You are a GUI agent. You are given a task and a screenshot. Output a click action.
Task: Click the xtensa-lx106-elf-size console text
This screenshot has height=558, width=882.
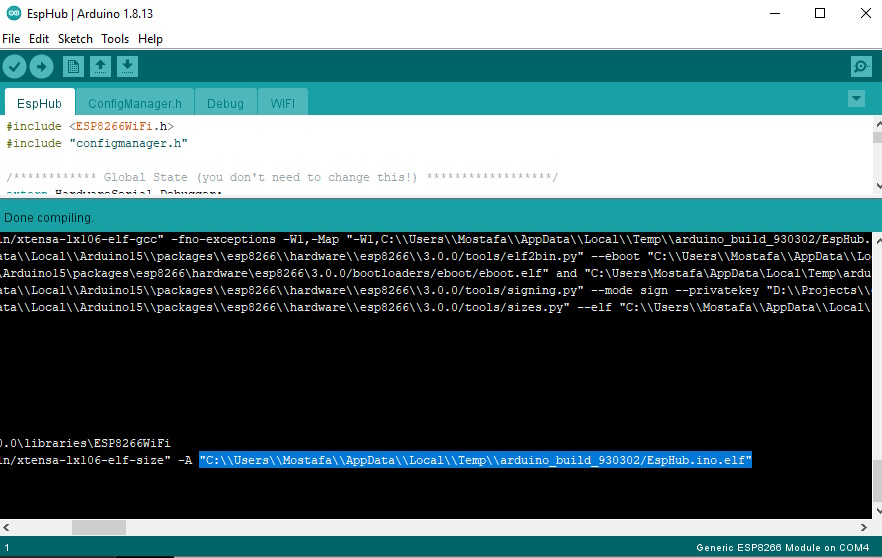point(85,460)
